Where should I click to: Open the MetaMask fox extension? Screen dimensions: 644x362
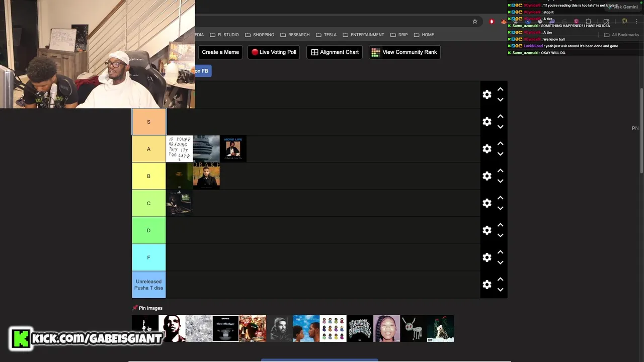tap(504, 22)
